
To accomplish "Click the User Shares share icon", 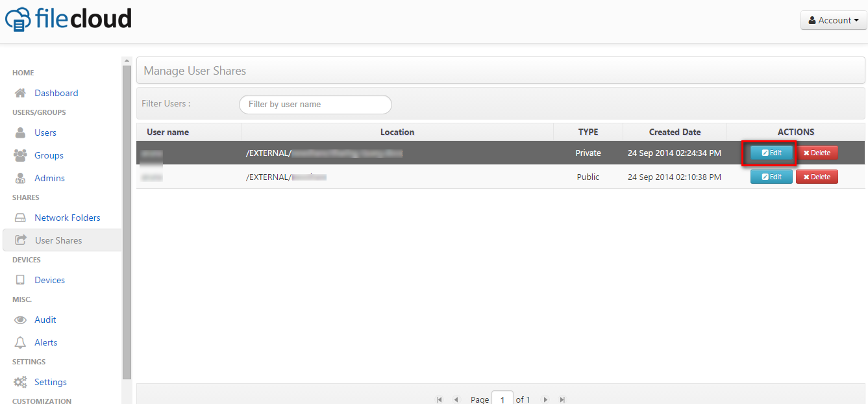I will 21,240.
